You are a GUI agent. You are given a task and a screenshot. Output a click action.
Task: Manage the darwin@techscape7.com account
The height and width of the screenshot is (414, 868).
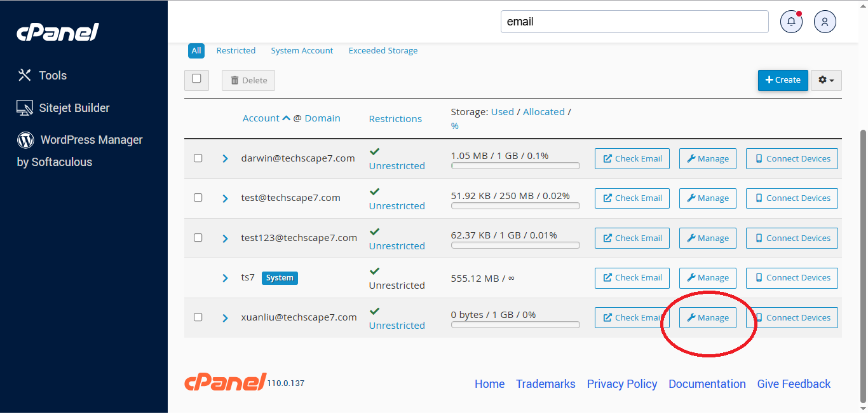(x=708, y=158)
